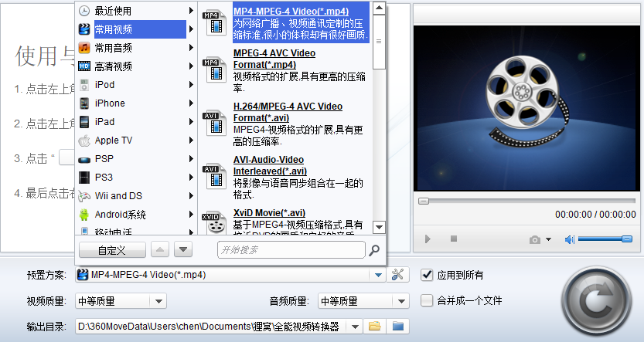
Task: Click the iPod device icon
Action: (84, 85)
